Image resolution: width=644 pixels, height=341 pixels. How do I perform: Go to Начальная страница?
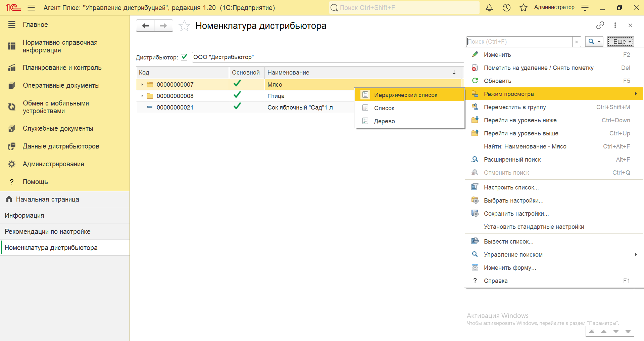click(65, 199)
